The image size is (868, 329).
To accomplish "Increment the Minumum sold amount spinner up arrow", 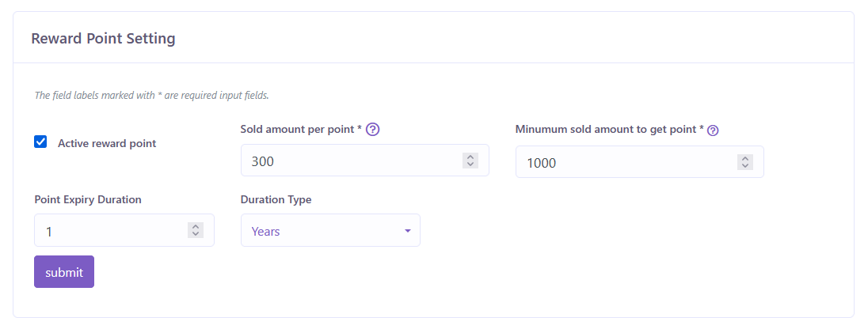I will (x=744, y=158).
